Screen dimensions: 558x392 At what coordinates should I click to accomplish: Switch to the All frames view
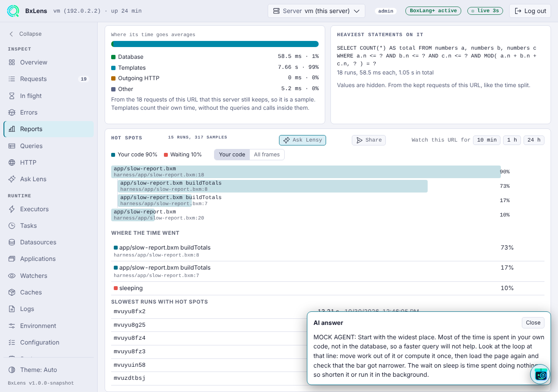267,155
